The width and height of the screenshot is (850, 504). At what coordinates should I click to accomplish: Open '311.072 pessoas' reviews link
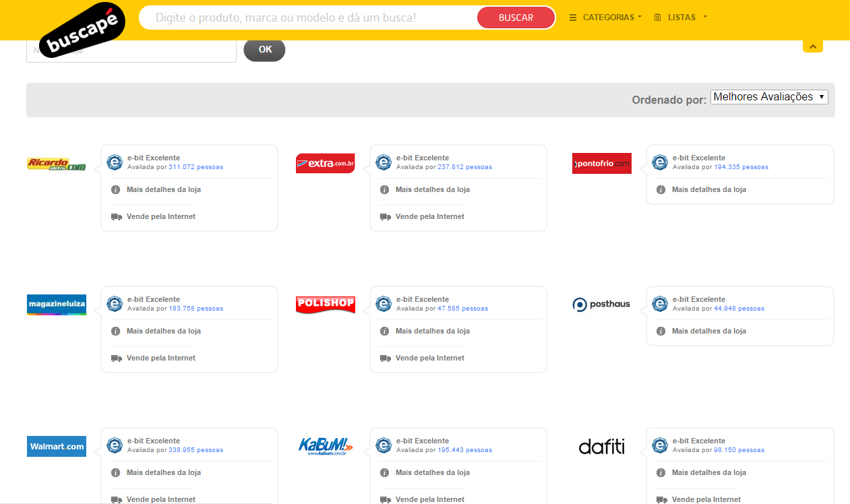(195, 167)
